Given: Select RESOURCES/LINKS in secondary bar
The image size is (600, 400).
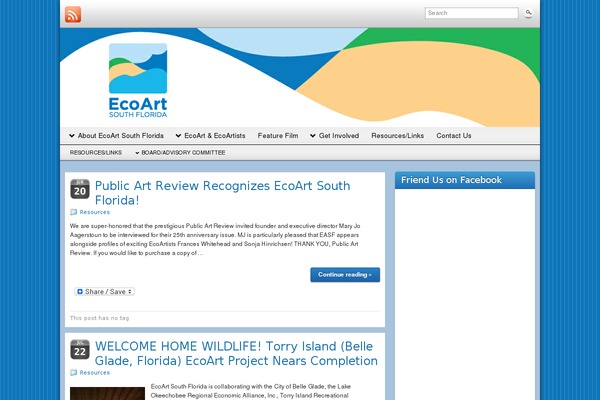Looking at the screenshot, I should (x=96, y=153).
